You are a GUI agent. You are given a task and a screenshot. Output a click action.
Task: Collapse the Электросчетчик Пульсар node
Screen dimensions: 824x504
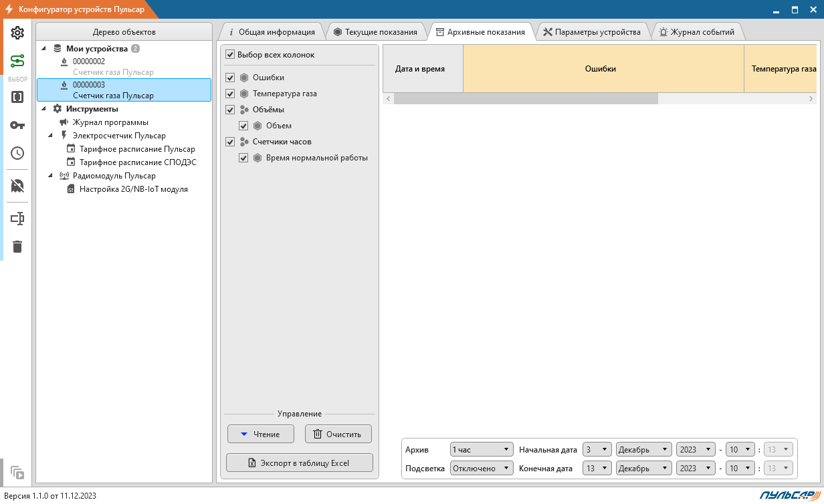tap(51, 136)
